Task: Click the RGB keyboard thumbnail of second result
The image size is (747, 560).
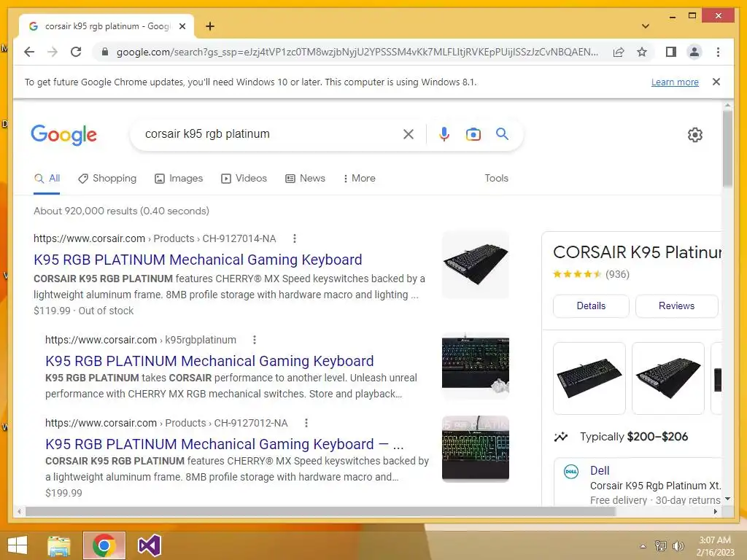Action: click(476, 366)
